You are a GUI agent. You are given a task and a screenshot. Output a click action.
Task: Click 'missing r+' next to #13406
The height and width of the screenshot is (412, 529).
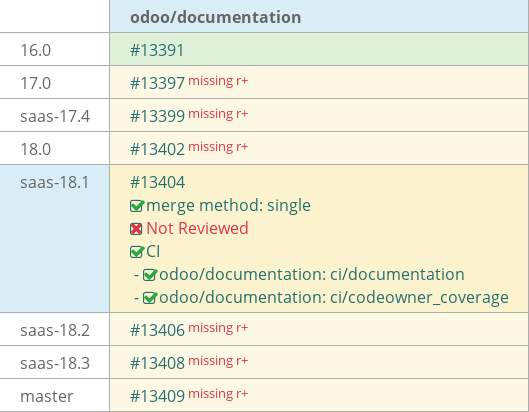click(218, 328)
